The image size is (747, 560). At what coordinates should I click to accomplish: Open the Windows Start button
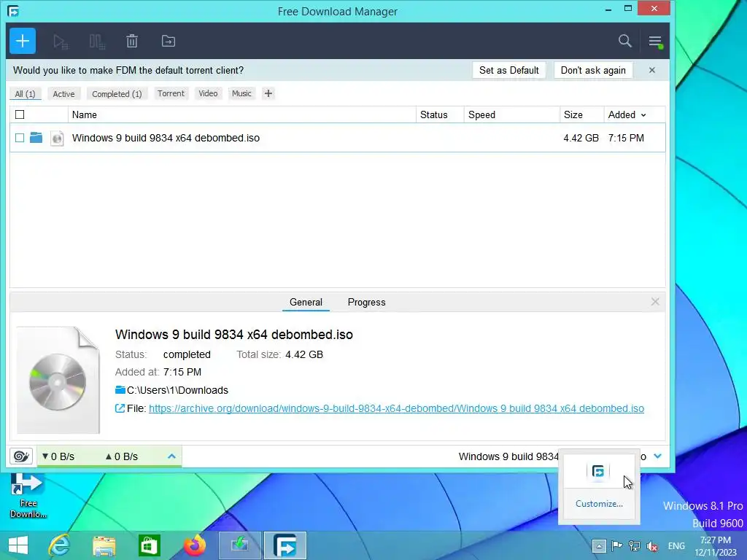click(x=18, y=545)
